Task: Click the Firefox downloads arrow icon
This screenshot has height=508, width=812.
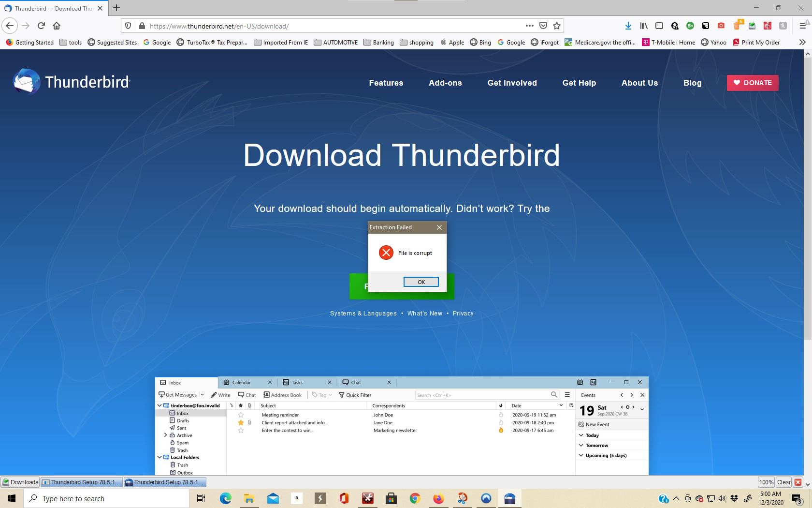Action: 628,26
